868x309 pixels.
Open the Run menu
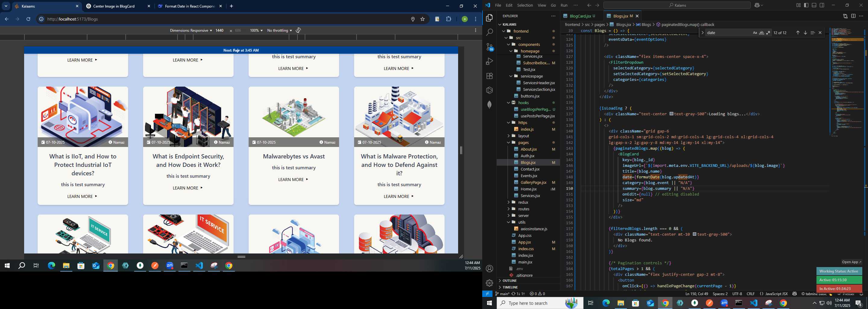564,5
